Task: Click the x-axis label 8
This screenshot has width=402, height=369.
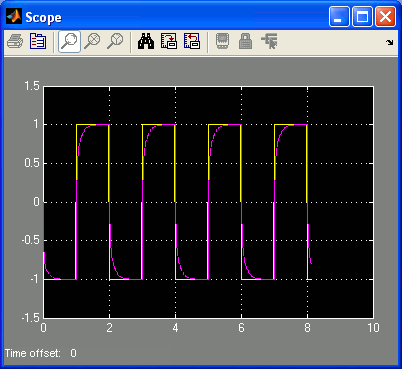Action: click(x=307, y=328)
